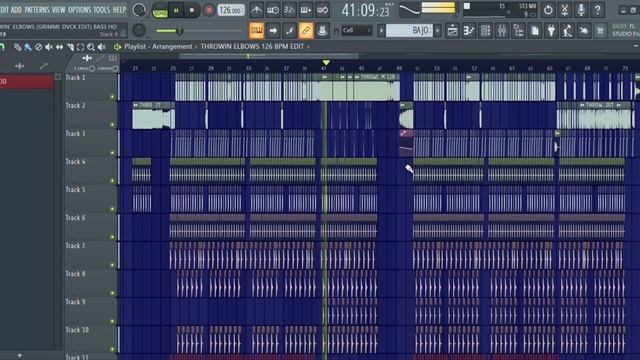Toggle the step editing icon
640x360 pixels.
click(x=289, y=30)
